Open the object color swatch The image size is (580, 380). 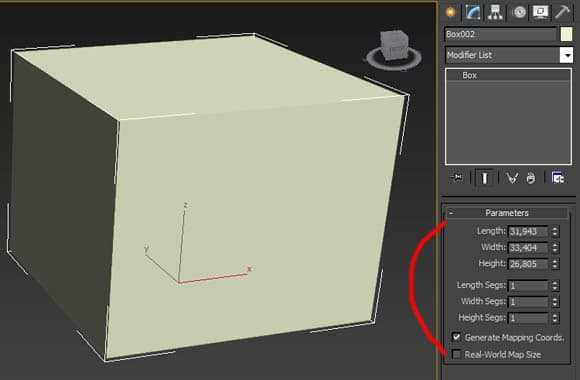point(567,34)
